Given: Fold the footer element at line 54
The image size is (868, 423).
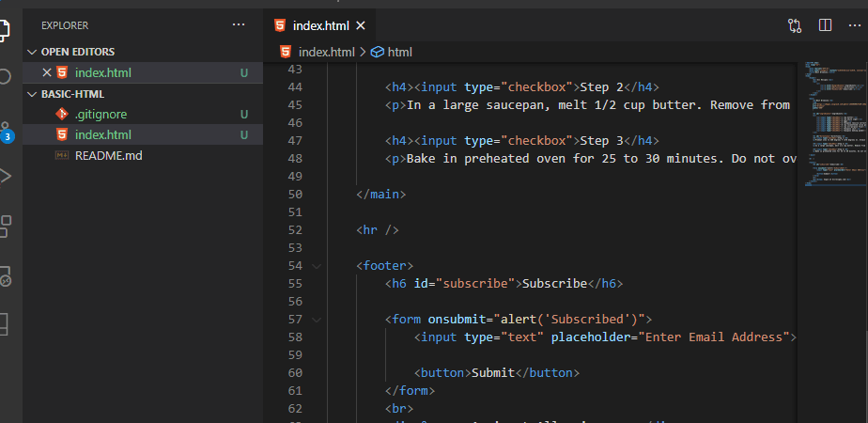Looking at the screenshot, I should click(x=317, y=266).
